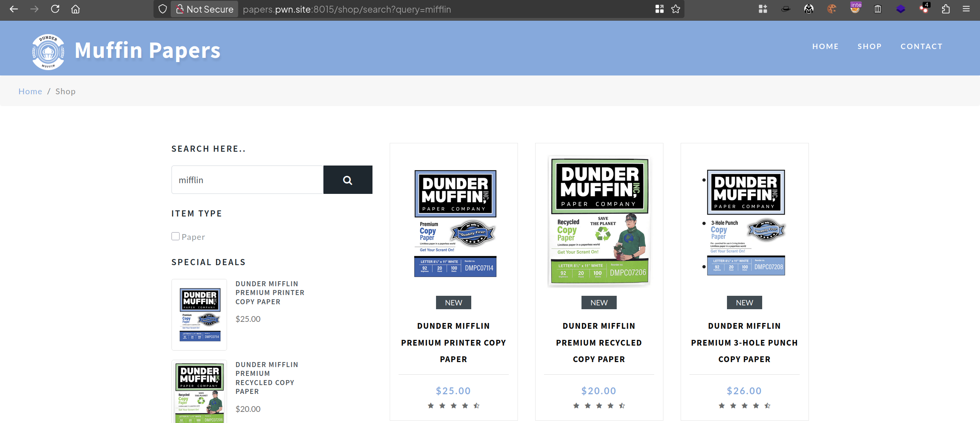The image size is (980, 423).
Task: Click the $25.00 price in the product grid
Action: (454, 391)
